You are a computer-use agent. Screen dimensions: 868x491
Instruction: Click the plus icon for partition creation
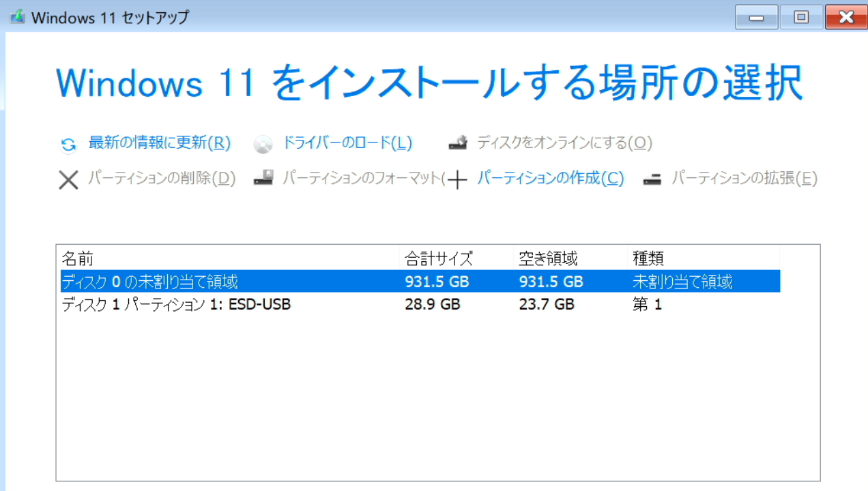pyautogui.click(x=457, y=180)
